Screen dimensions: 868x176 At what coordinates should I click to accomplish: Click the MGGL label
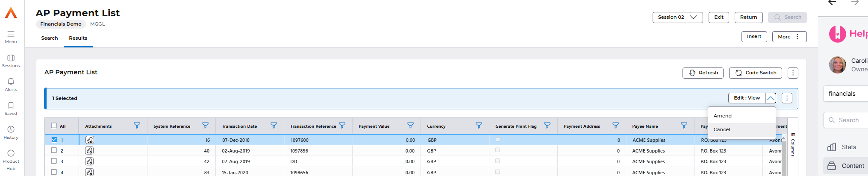click(x=97, y=24)
